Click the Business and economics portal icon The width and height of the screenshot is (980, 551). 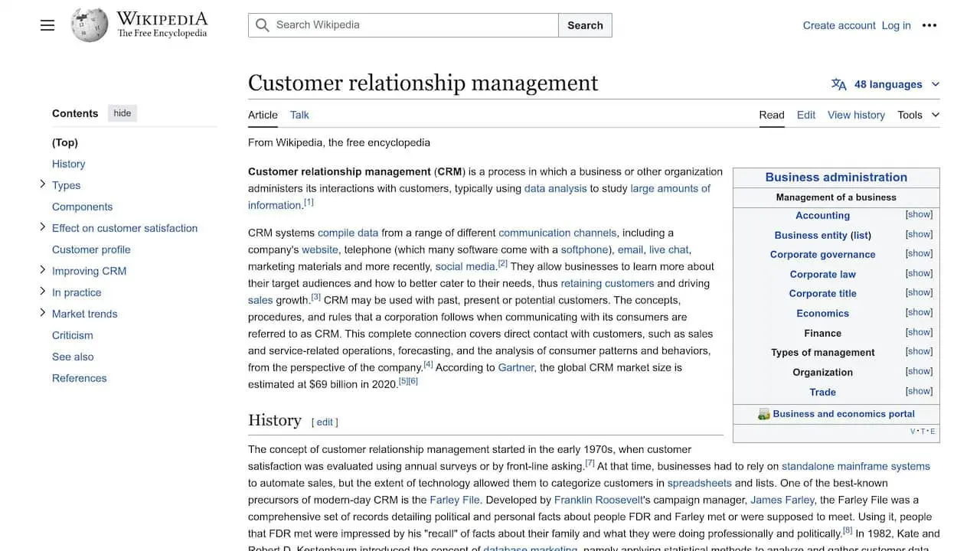tap(763, 413)
